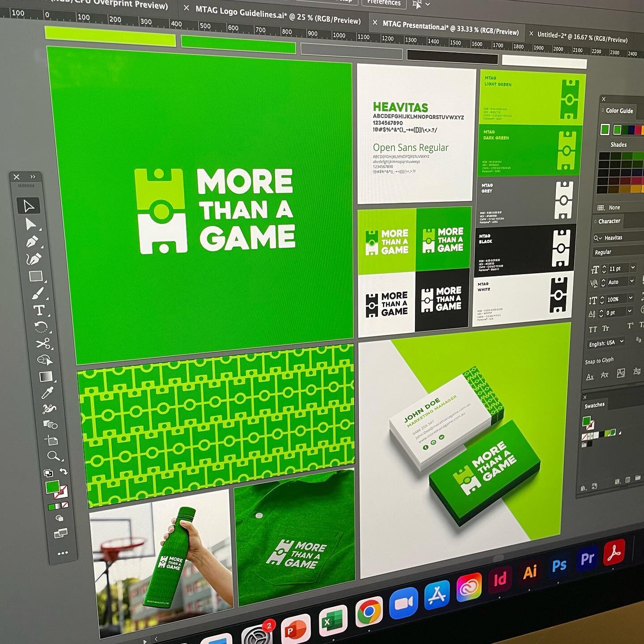This screenshot has width=644, height=644.
Task: Open the English: USA language dropdown
Action: 606,343
